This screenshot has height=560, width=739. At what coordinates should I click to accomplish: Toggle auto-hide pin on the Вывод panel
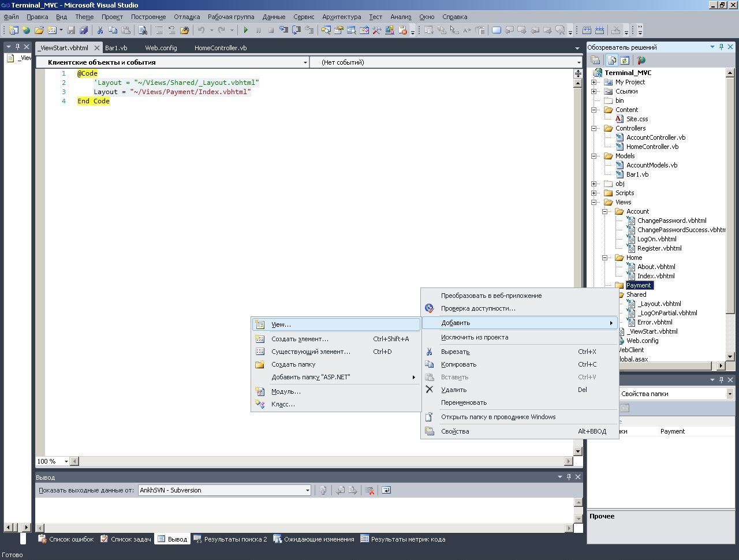click(x=569, y=477)
